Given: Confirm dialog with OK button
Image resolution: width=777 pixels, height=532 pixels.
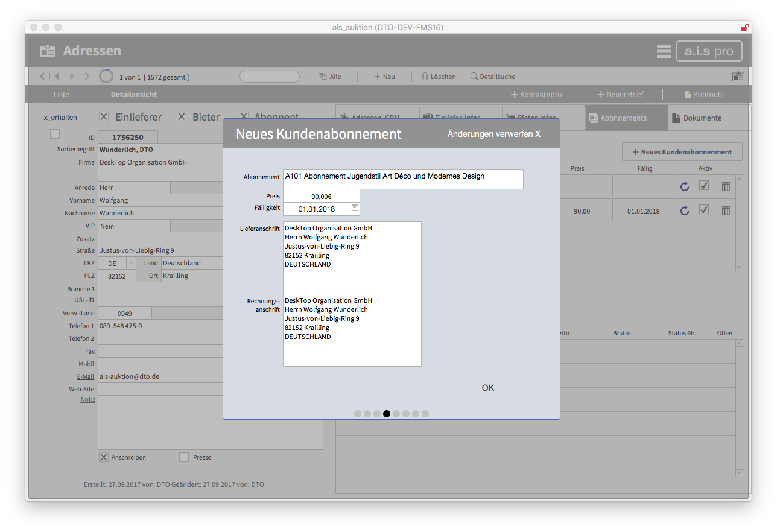Looking at the screenshot, I should click(487, 388).
